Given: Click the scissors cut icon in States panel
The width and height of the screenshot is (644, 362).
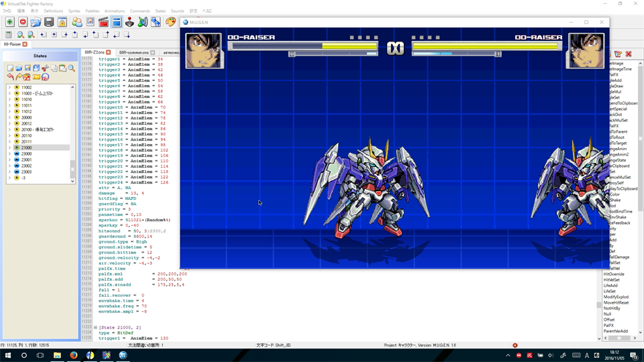Looking at the screenshot, I should tap(45, 68).
